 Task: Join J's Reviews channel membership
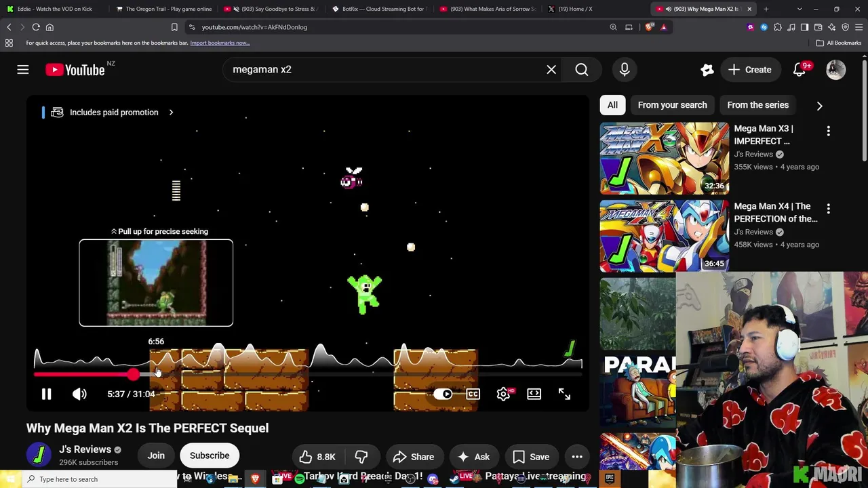click(x=156, y=455)
